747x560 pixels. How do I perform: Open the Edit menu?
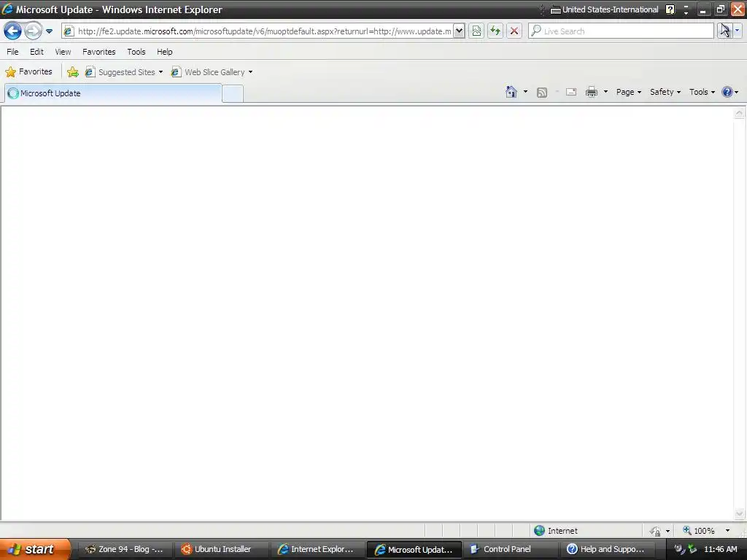click(x=36, y=52)
